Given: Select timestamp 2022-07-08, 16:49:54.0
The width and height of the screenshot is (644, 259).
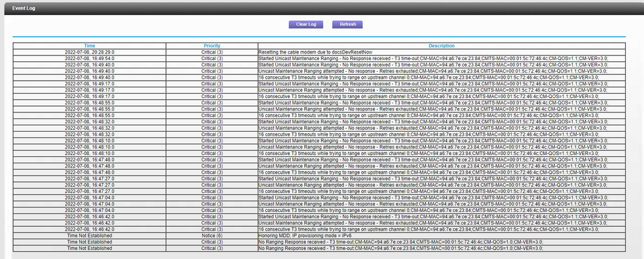Looking at the screenshot, I should tap(90, 58).
